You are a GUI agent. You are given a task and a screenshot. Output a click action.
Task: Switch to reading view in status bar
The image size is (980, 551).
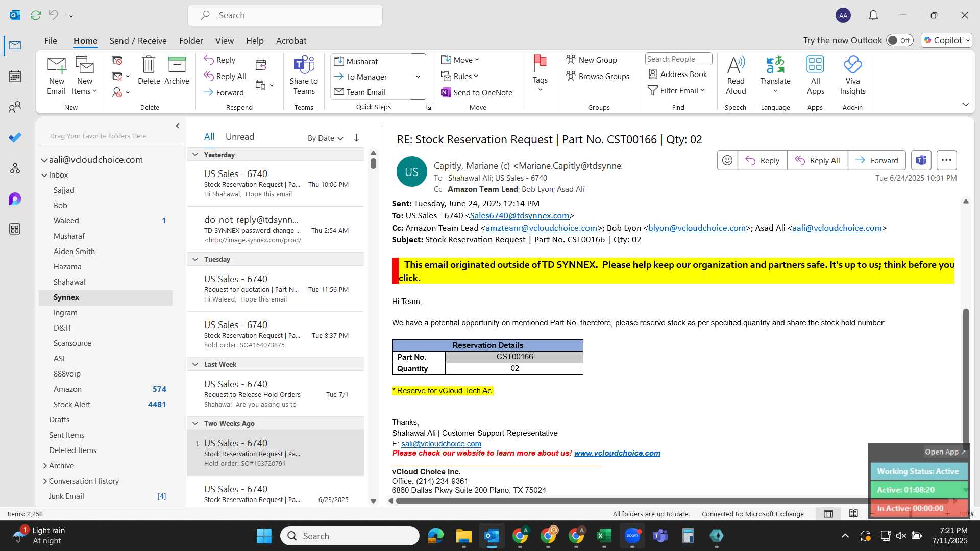pos(853,514)
